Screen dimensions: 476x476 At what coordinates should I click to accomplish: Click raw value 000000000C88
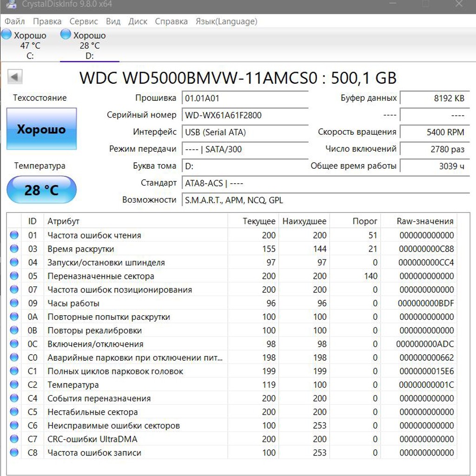point(426,249)
